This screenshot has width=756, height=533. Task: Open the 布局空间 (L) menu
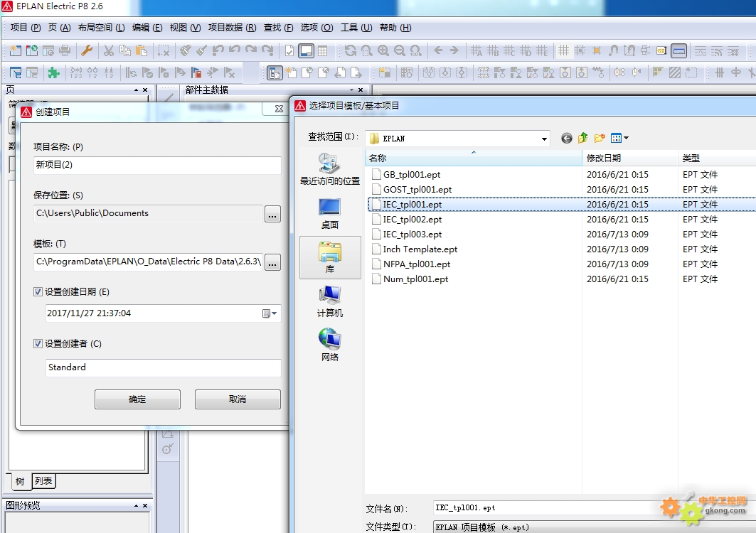[x=101, y=28]
